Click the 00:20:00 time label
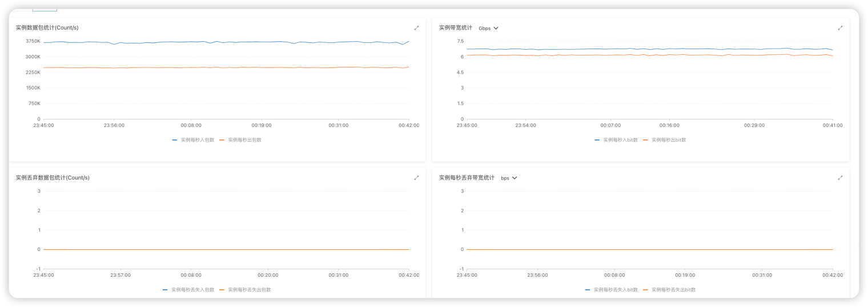The image size is (868, 307). [268, 275]
